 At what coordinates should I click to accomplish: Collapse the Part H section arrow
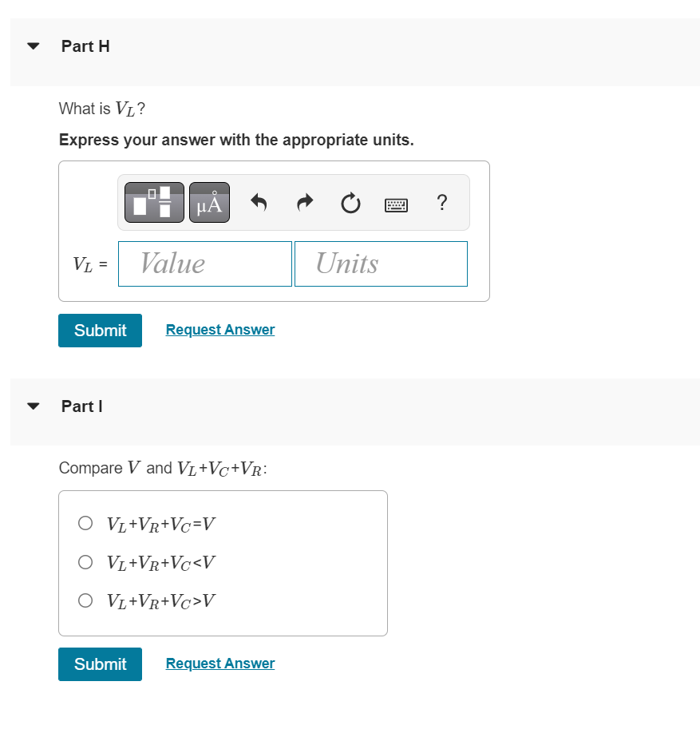[x=34, y=46]
